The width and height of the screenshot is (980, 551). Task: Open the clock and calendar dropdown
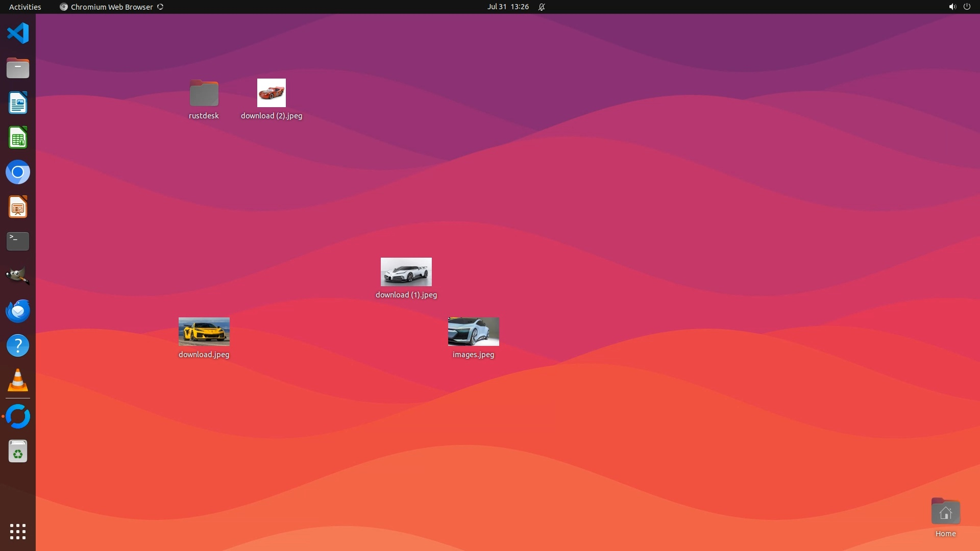[x=507, y=7]
